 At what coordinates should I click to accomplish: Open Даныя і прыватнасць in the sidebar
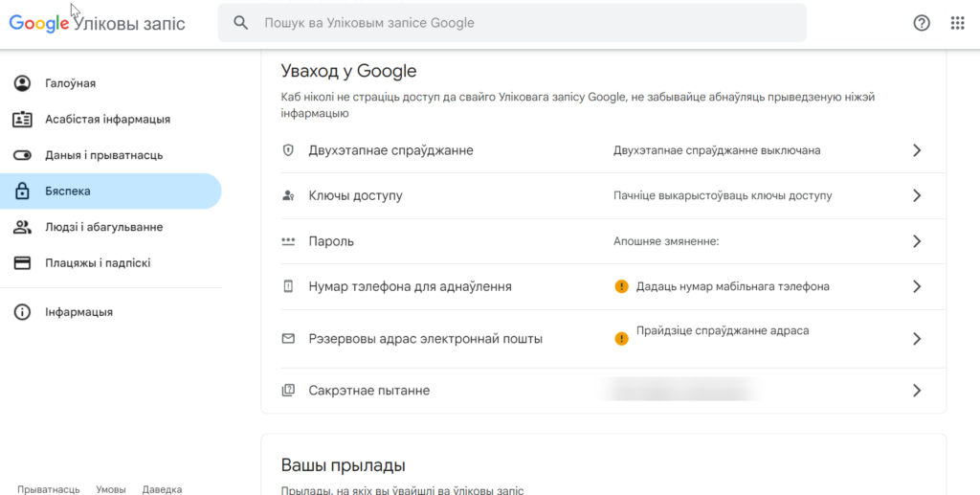point(111,155)
